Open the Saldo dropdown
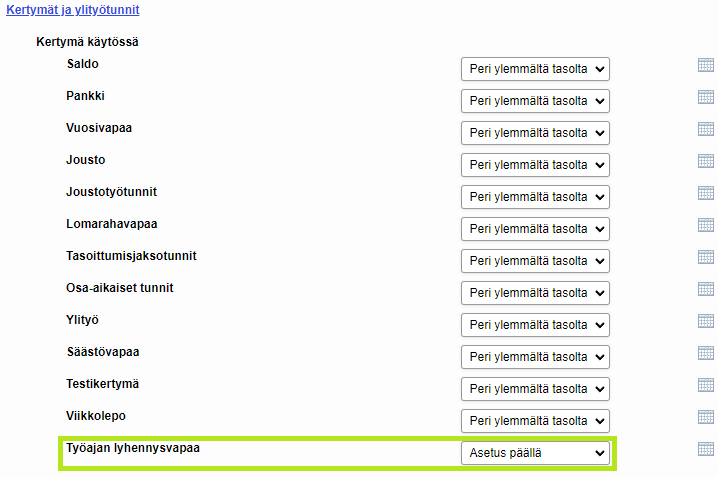The image size is (718, 478). 535,69
